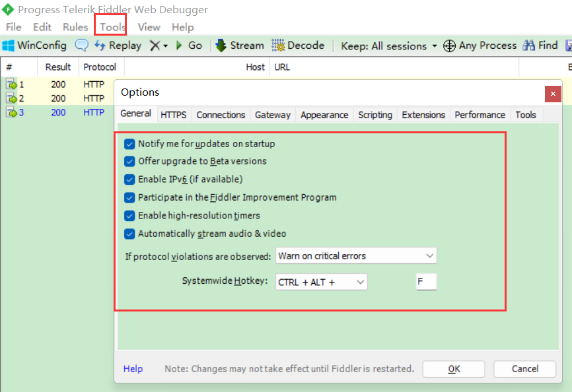
Task: Toggle Enable IPv6 checkbox
Action: 129,180
